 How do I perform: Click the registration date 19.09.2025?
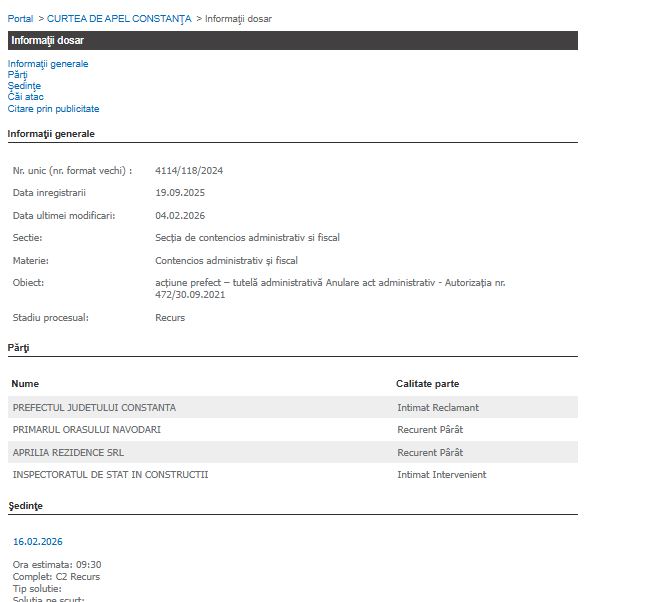pyautogui.click(x=180, y=193)
